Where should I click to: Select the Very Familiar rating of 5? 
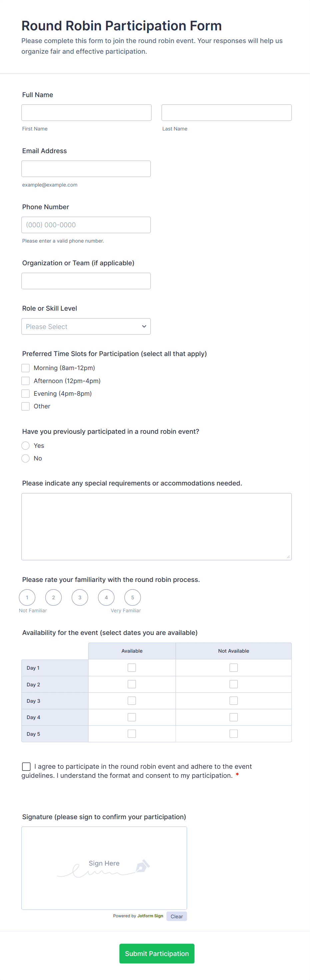pos(133,597)
